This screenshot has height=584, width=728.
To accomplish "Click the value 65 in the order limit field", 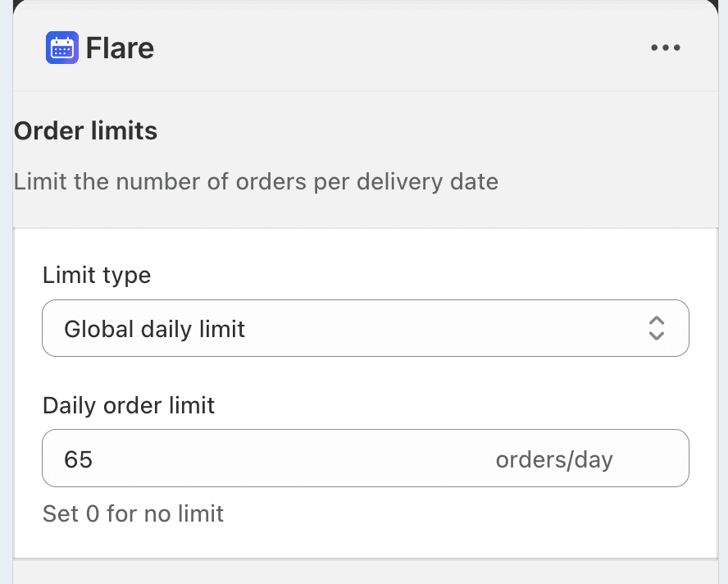I will tap(78, 459).
